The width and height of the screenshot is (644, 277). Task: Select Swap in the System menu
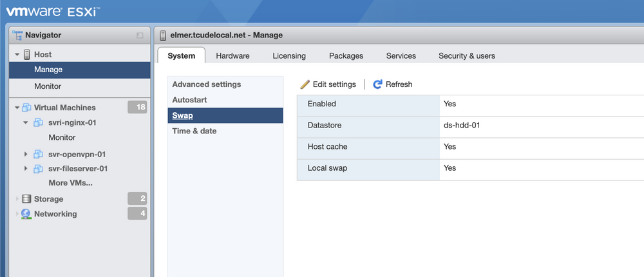pyautogui.click(x=225, y=115)
